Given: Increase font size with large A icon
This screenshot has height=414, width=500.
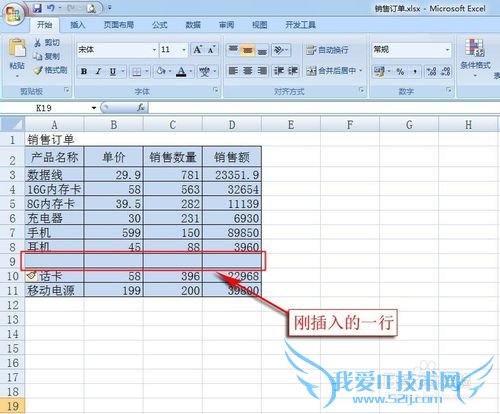Looking at the screenshot, I should tap(197, 50).
